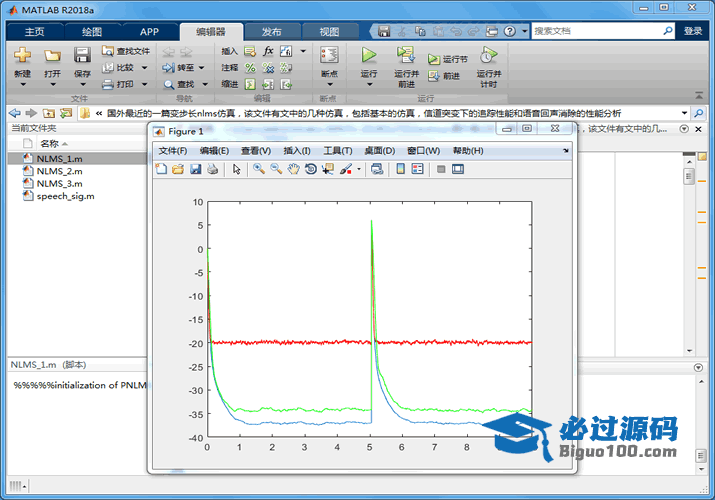
Task: Click the Save (保存) icon in editor ribbon
Action: click(x=82, y=56)
